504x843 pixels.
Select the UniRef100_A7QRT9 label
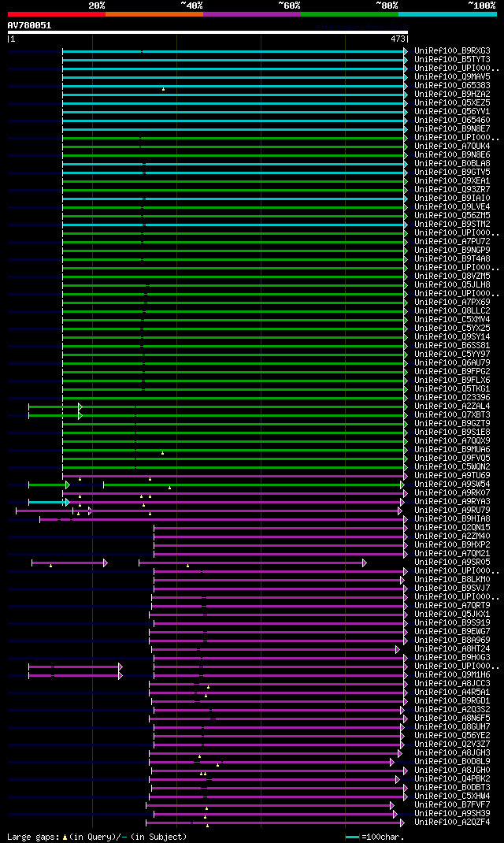[452, 606]
